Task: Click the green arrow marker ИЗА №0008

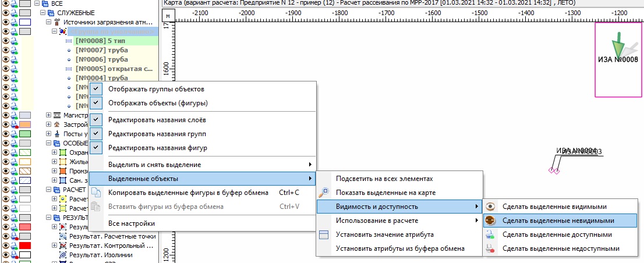Action: click(619, 45)
